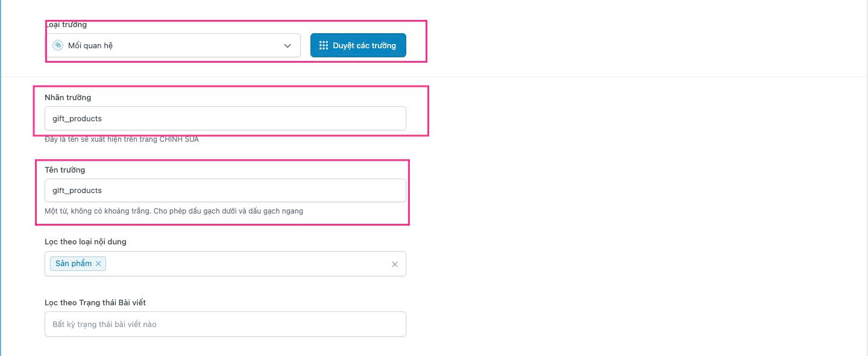This screenshot has height=356, width=868.
Task: Click the Lọc theo loại nội dung label
Action: tap(85, 242)
